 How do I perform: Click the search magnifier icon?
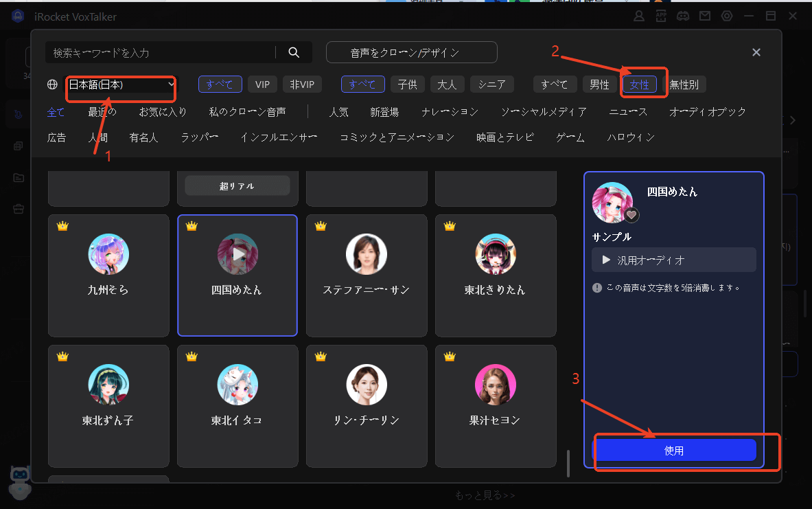[x=294, y=52]
